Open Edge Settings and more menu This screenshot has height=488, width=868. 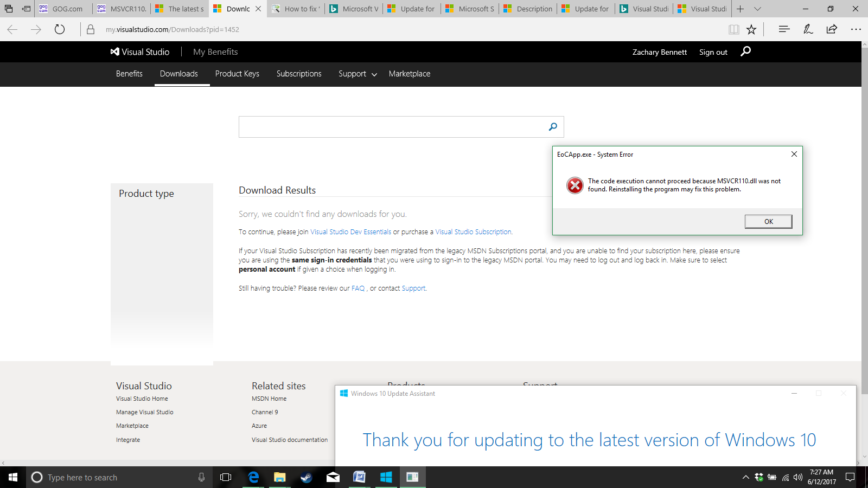pyautogui.click(x=856, y=29)
